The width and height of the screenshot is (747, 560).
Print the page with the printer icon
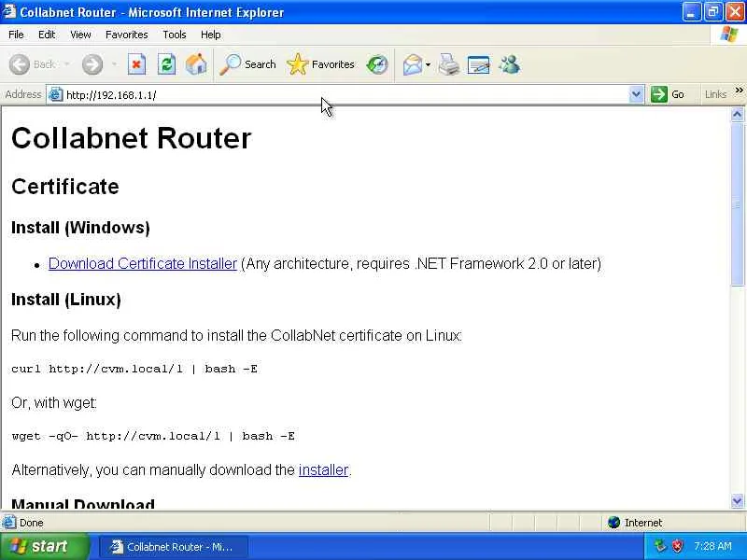[448, 64]
